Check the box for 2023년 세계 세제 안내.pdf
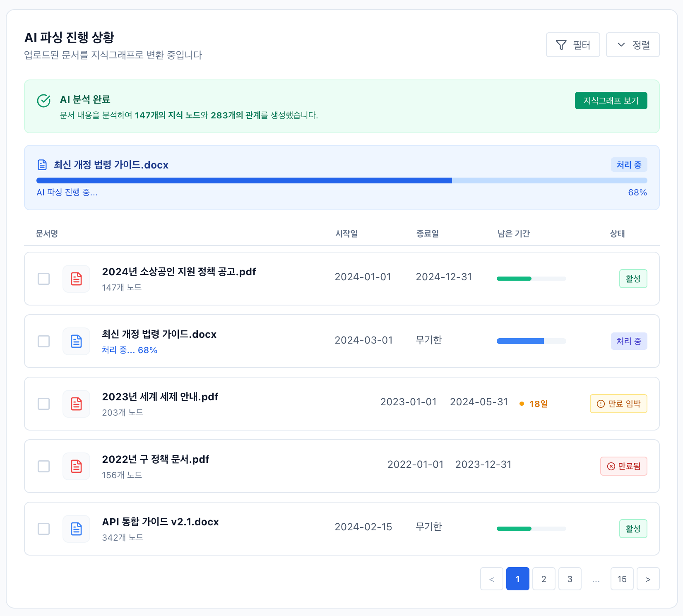This screenshot has width=683, height=616. coord(44,404)
